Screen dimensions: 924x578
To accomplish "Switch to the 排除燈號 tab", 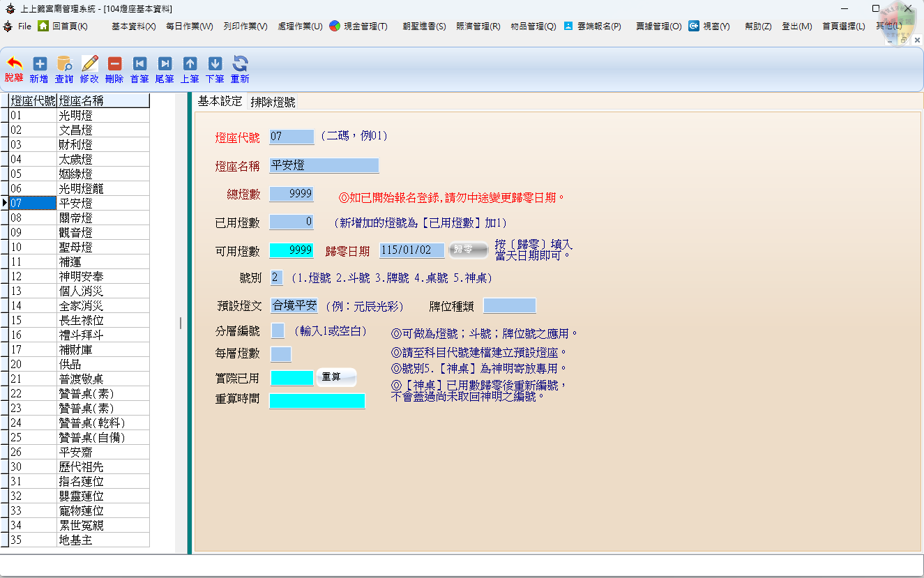I will tap(273, 102).
